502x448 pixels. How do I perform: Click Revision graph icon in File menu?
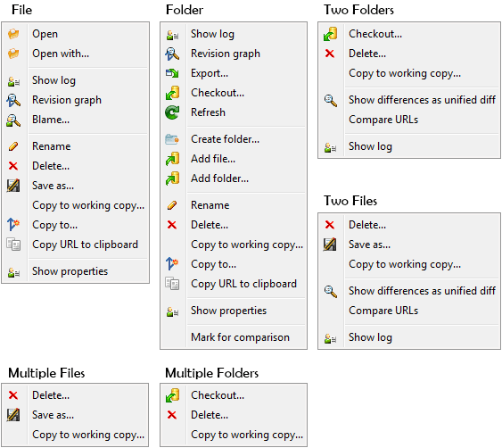pos(13,100)
